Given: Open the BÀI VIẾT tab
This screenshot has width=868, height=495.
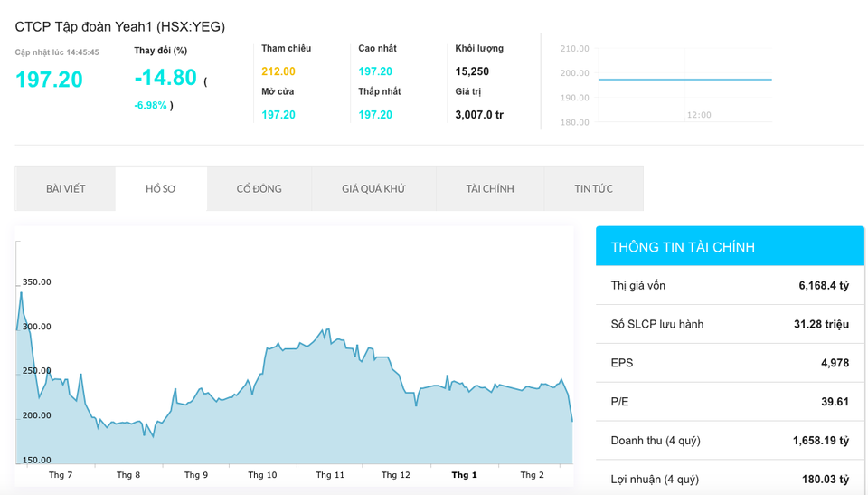Looking at the screenshot, I should [x=65, y=188].
